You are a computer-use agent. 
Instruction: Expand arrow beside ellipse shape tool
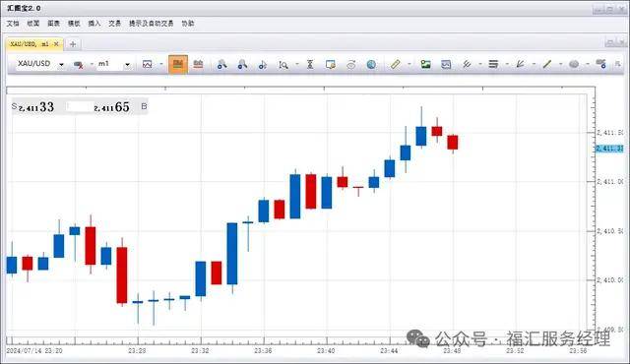click(x=588, y=64)
